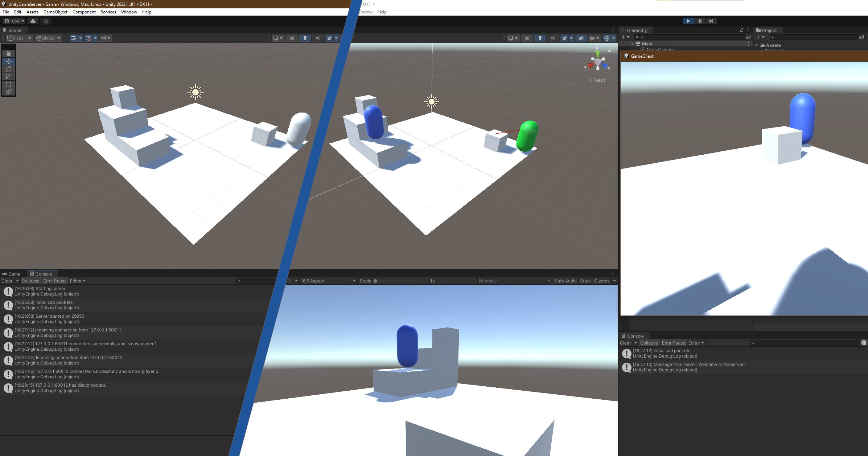Click the Step frame button
This screenshot has width=868, height=456.
pyautogui.click(x=711, y=21)
